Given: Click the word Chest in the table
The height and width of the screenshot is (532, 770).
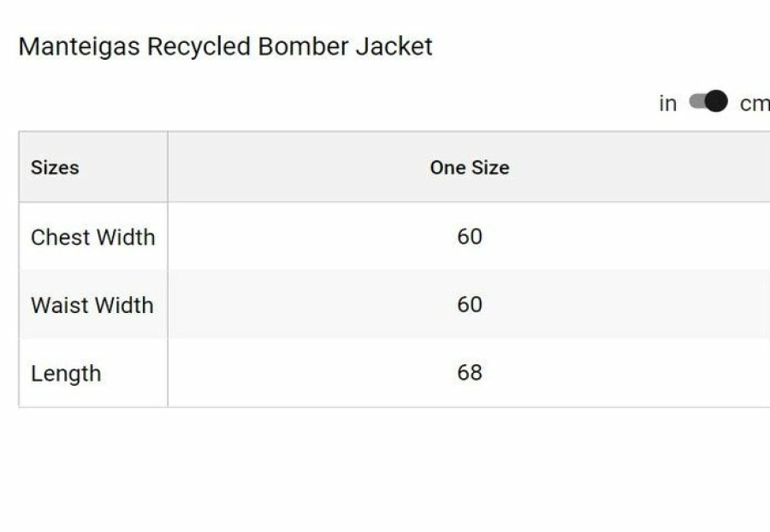Looking at the screenshot, I should coord(60,238).
